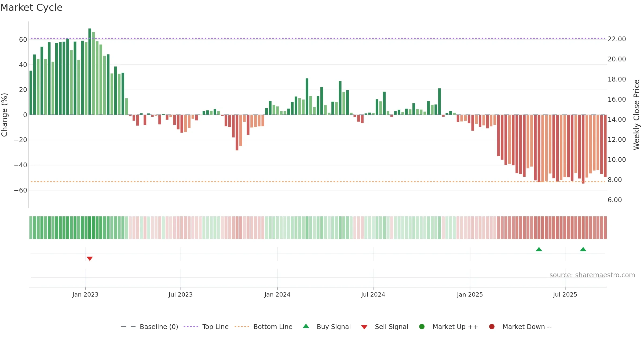
Task: Click the 60 tick on Change axis
Action: point(23,40)
